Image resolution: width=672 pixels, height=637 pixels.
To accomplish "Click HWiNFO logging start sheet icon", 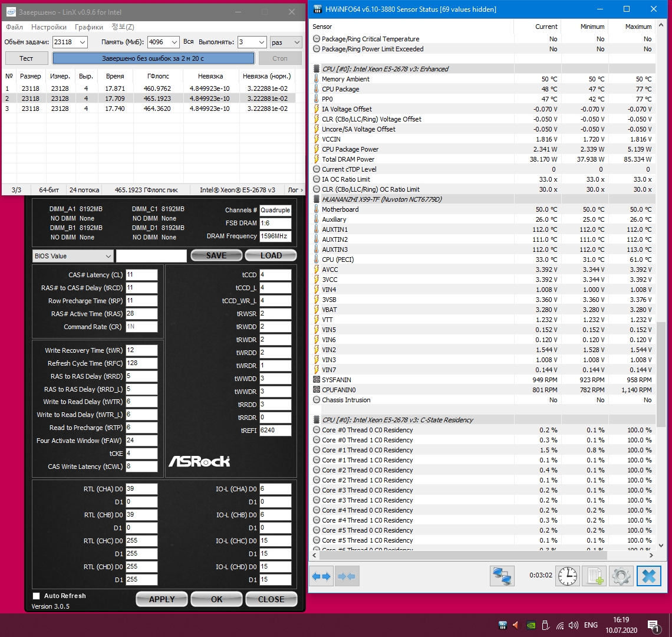I will [x=595, y=576].
